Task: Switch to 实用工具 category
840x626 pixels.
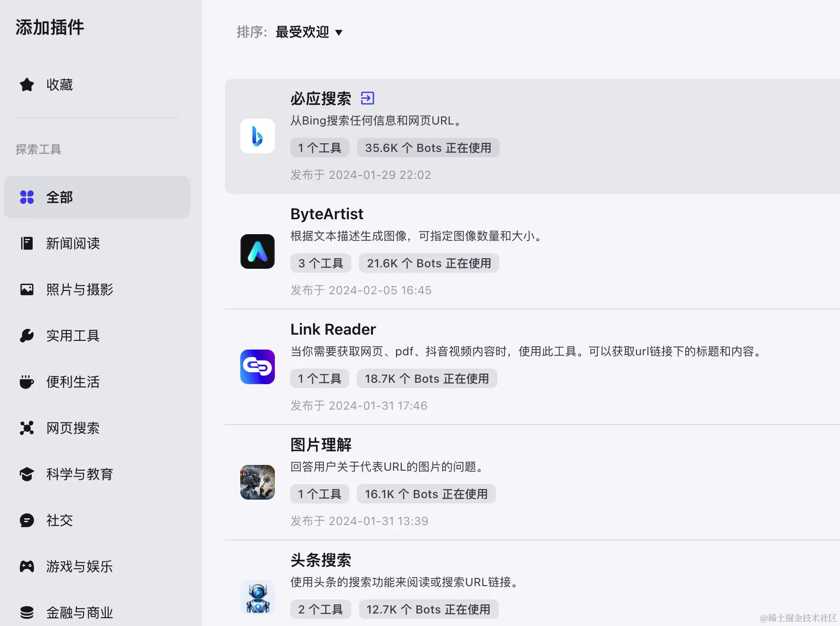Action: [97, 336]
